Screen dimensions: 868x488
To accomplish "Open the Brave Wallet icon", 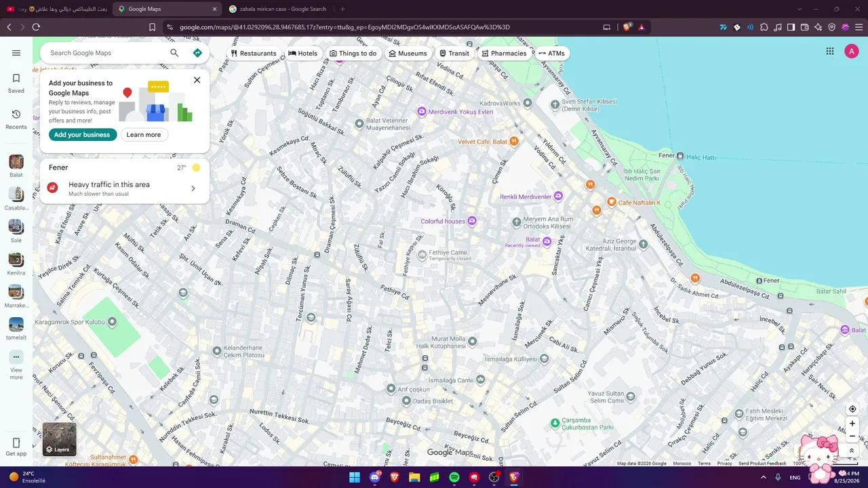I will pyautogui.click(x=805, y=27).
